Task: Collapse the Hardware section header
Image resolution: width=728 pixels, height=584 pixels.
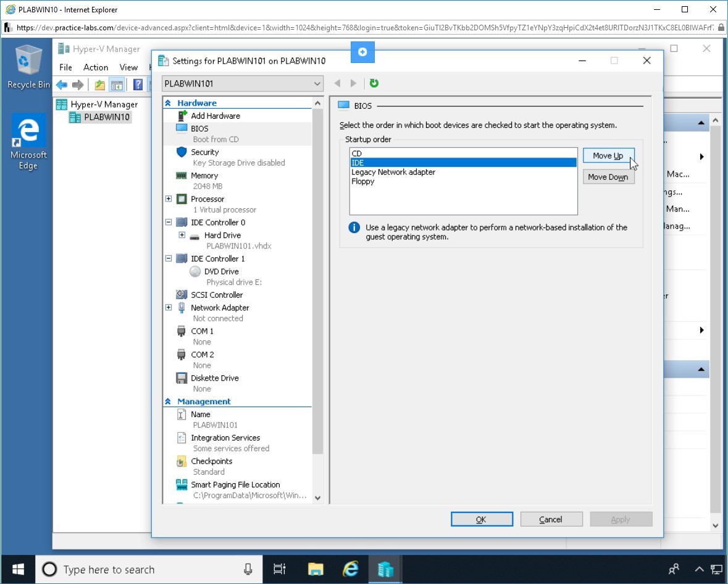Action: pyautogui.click(x=167, y=103)
